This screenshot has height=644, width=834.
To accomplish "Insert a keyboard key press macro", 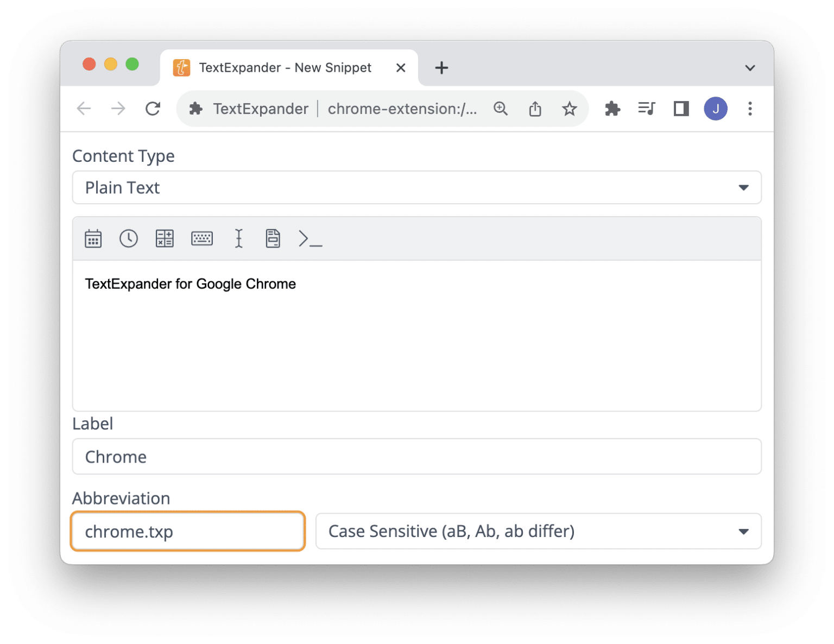I will pyautogui.click(x=201, y=238).
